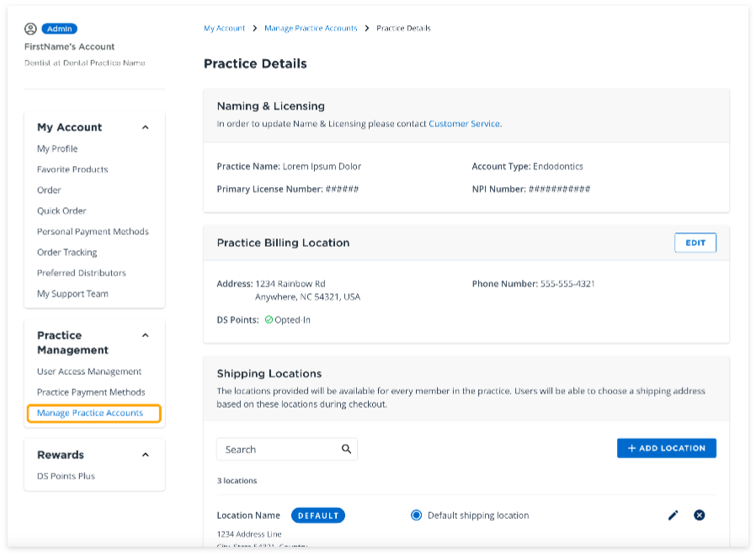Open the Customer Service link
Image resolution: width=756 pixels, height=556 pixels.
464,124
